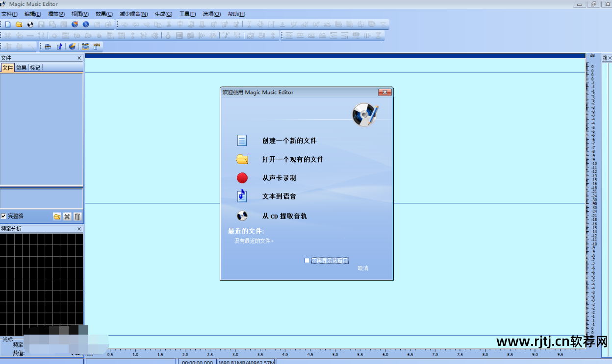Select 打开一个现有的文件 option
Screen dimensions: 612x364
pos(293,159)
